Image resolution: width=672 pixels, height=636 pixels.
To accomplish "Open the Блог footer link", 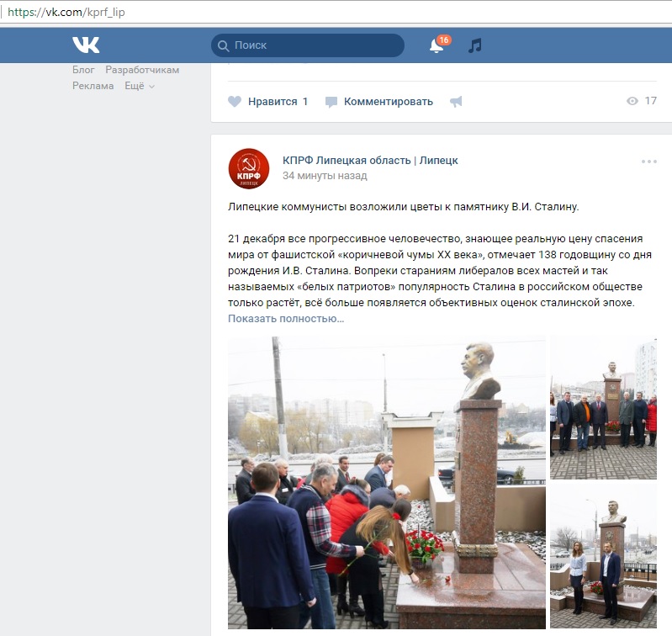I will [83, 70].
